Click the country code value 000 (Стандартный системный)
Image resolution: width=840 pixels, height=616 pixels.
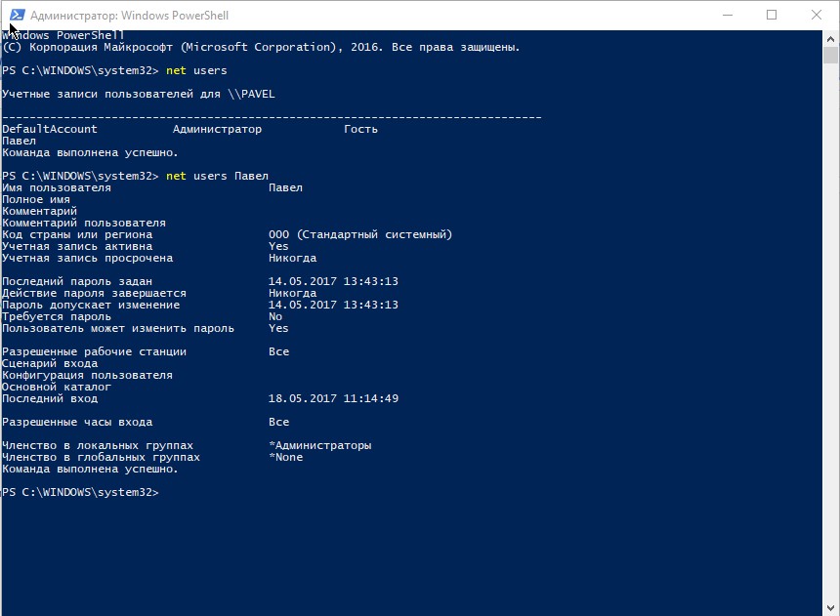click(360, 234)
